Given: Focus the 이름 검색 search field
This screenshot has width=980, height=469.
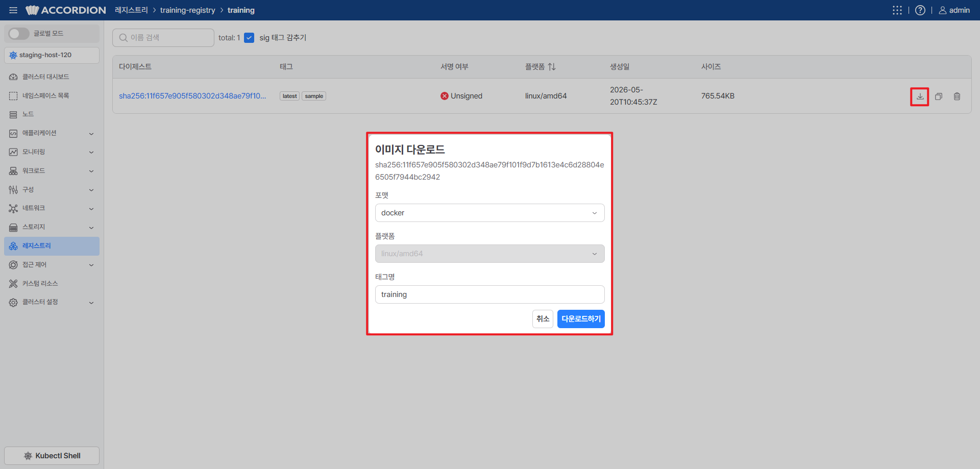Looking at the screenshot, I should (x=163, y=38).
